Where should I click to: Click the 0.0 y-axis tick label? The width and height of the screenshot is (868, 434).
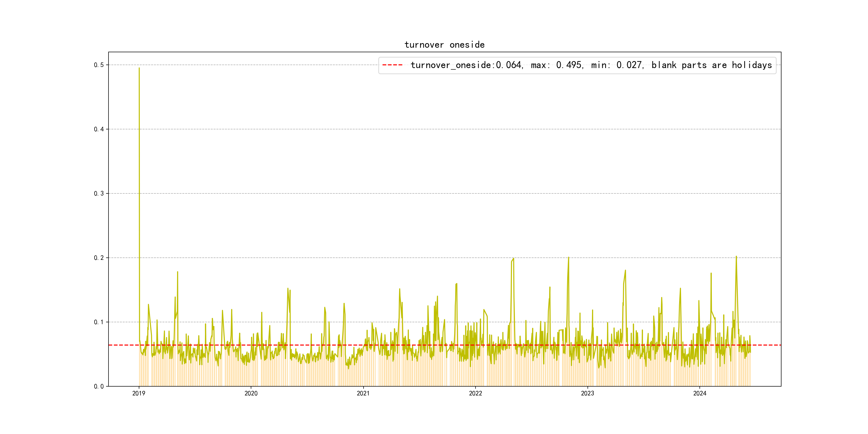[99, 387]
